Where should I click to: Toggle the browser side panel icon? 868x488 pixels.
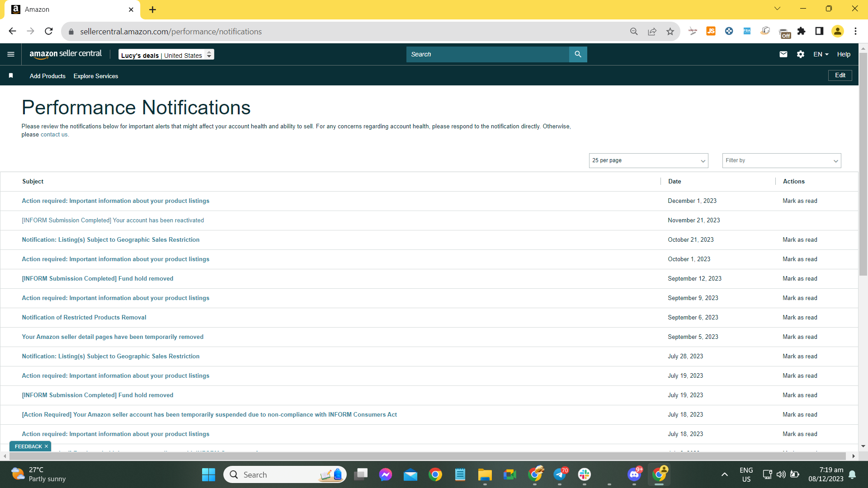[819, 31]
